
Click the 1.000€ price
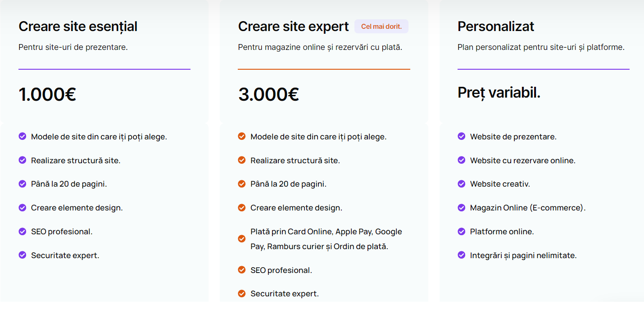click(47, 94)
